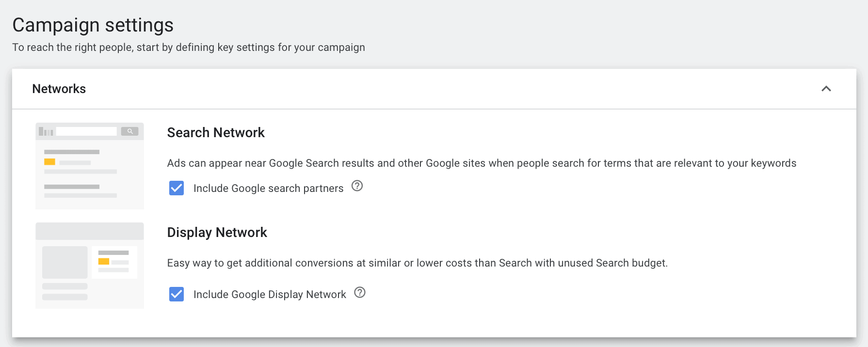The image size is (868, 347).
Task: Click the Search Network illustration thumbnail
Action: coord(90,166)
